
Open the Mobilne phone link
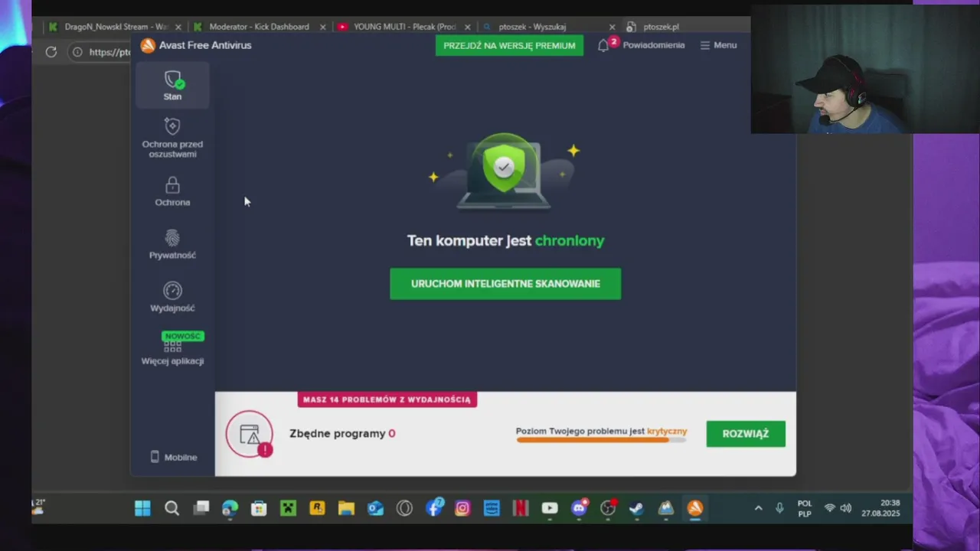click(174, 457)
